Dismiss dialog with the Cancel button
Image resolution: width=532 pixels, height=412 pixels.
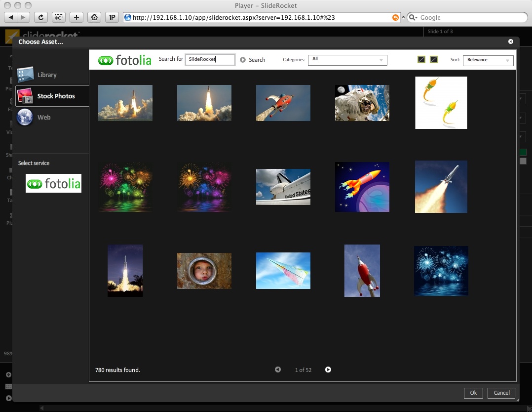(x=502, y=393)
